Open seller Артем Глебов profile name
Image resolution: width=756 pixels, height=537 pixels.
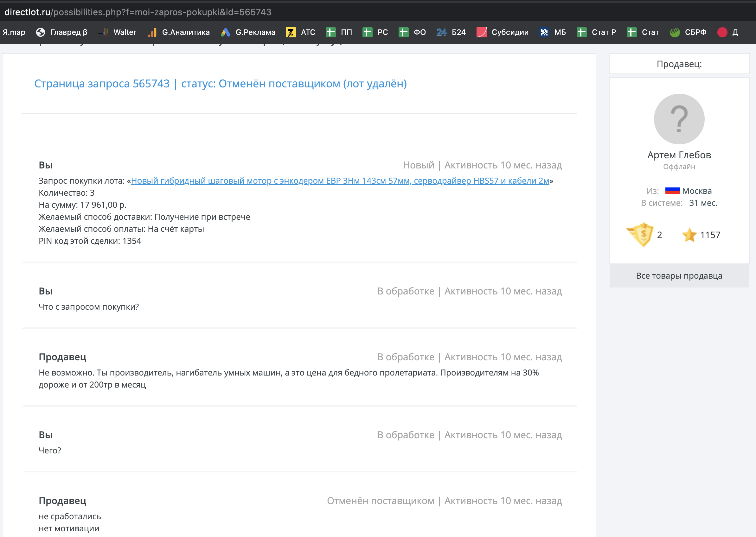[x=679, y=155]
